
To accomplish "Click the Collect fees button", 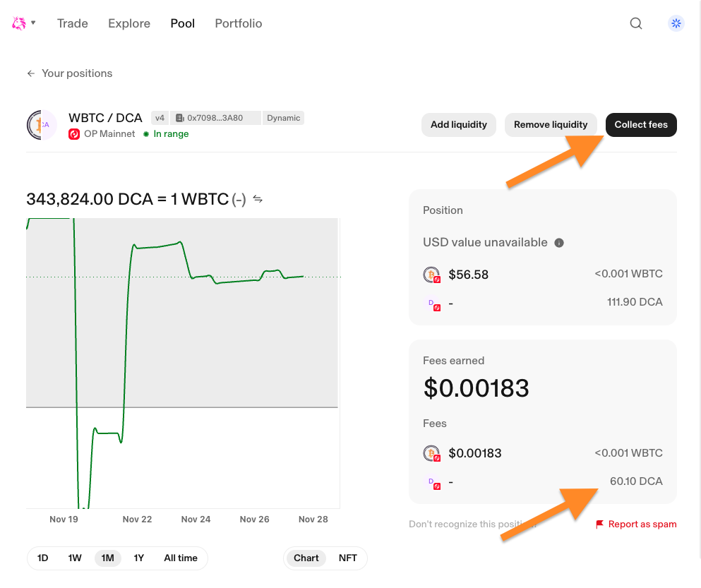I will 640,124.
